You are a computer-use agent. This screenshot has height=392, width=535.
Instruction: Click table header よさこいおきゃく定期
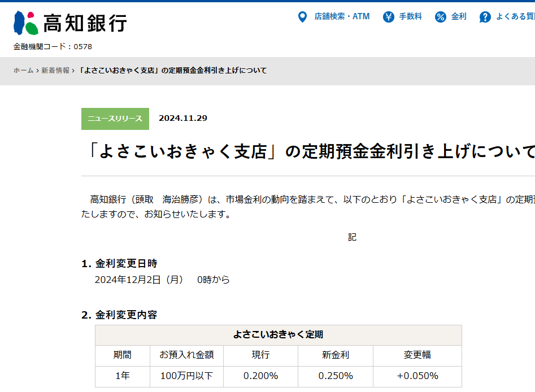279,335
